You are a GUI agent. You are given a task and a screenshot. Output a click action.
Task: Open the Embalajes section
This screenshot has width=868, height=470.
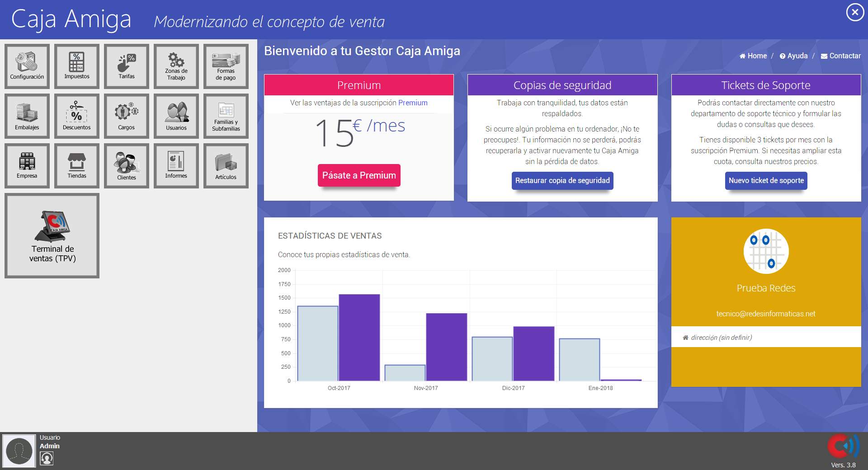pos(27,116)
